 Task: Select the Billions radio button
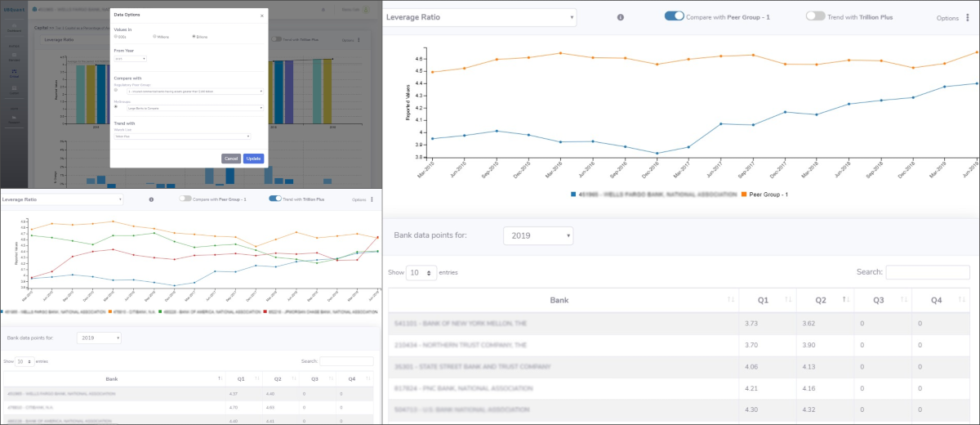[x=194, y=37]
